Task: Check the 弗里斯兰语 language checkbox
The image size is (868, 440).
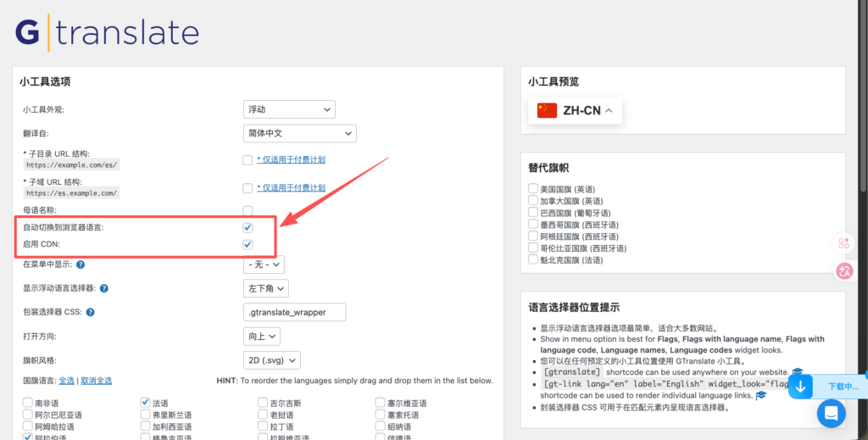Action: click(145, 414)
